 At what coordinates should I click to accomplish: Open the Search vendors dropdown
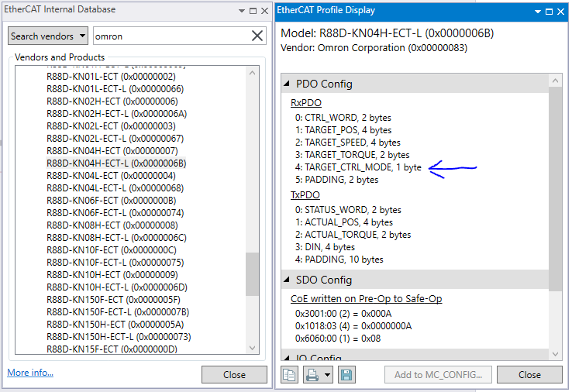(48, 36)
